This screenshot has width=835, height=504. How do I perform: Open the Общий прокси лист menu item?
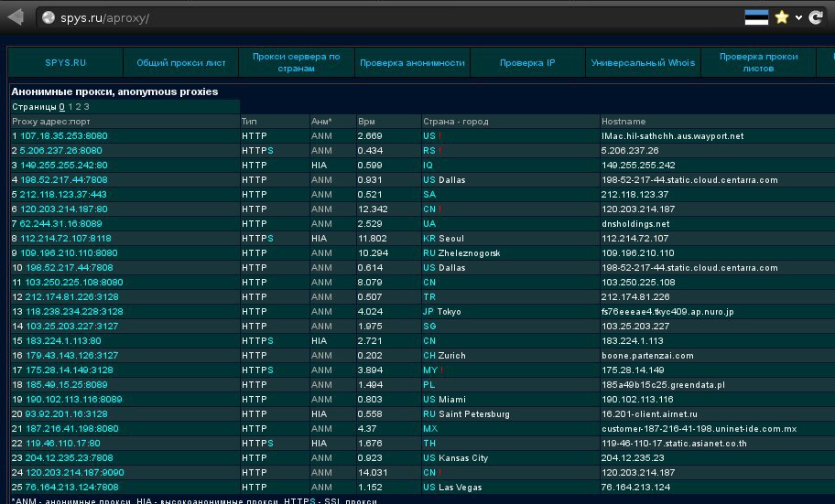point(180,63)
